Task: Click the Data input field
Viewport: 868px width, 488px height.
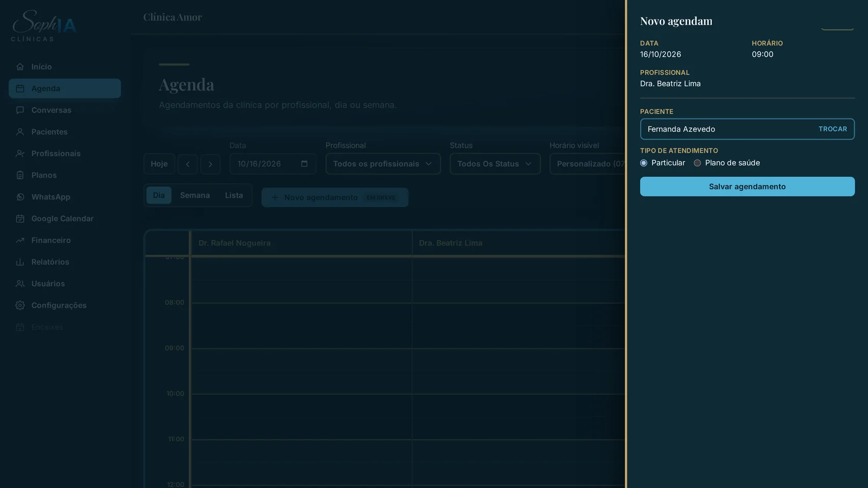Action: (x=273, y=164)
